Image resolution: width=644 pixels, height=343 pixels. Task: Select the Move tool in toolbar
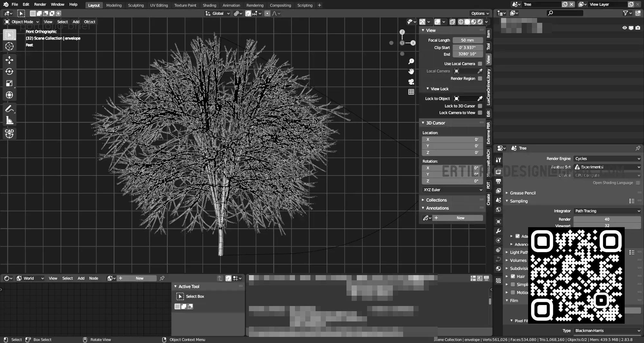point(9,60)
